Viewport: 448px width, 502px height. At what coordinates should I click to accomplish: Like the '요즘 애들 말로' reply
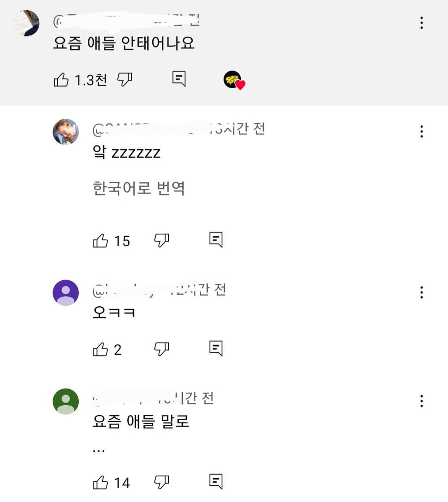click(100, 483)
